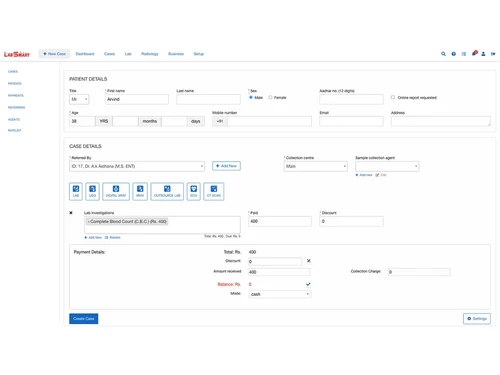Click Edit link under Sample collection agent

pyautogui.click(x=381, y=175)
